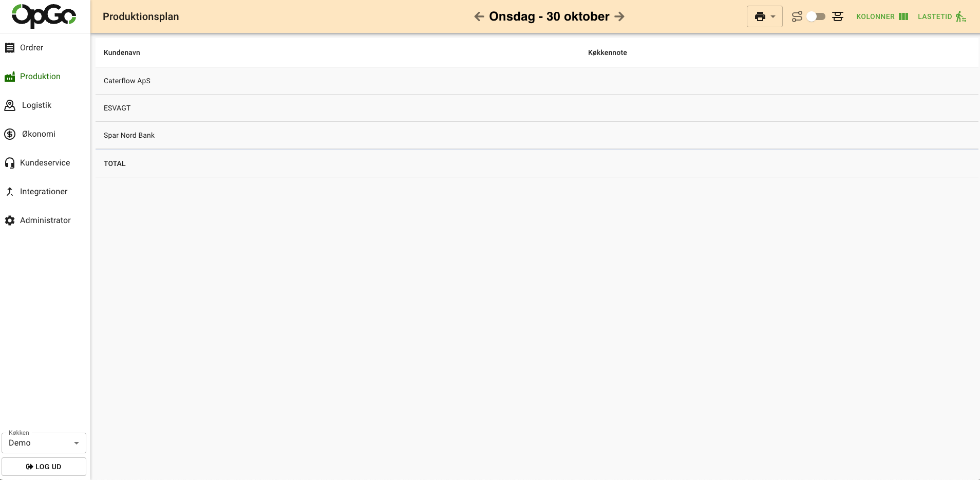980x480 pixels.
Task: Click the LOG UD button
Action: coord(44,467)
